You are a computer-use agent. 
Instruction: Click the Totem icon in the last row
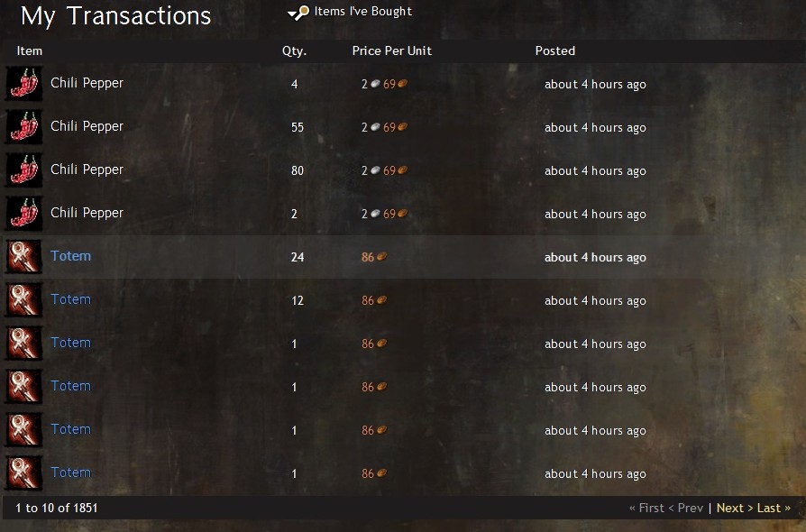point(23,472)
